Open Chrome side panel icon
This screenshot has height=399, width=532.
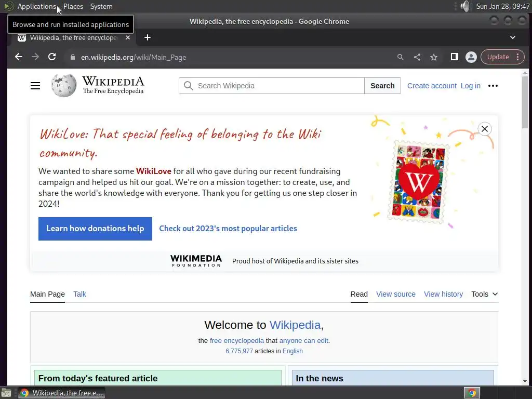[454, 57]
